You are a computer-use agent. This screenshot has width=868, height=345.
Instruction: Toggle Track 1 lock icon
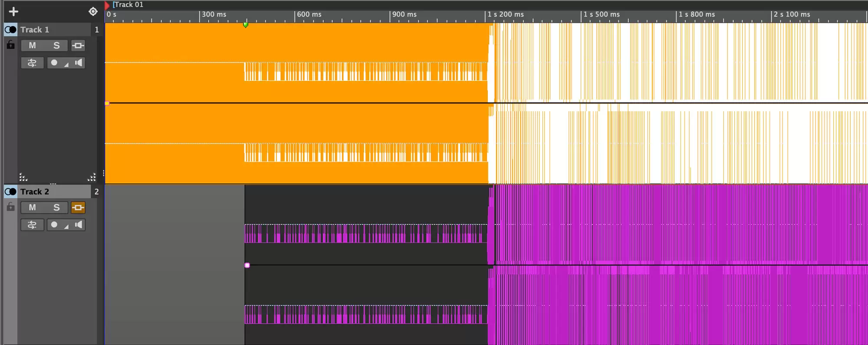10,45
